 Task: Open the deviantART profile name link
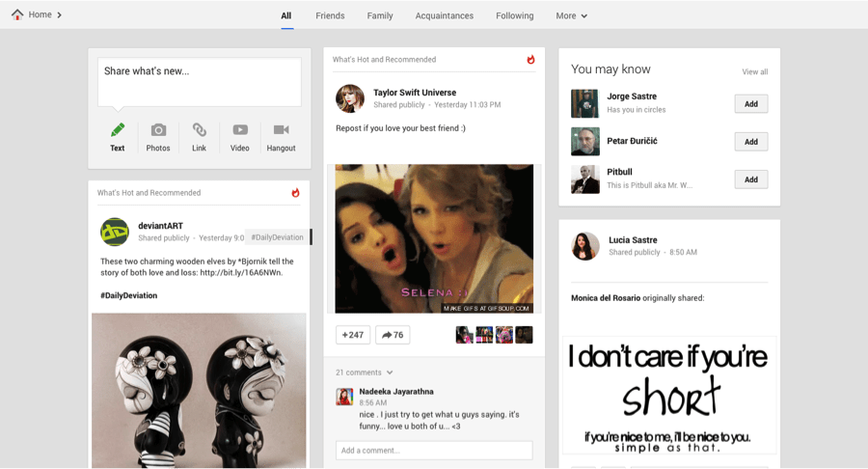pyautogui.click(x=160, y=226)
